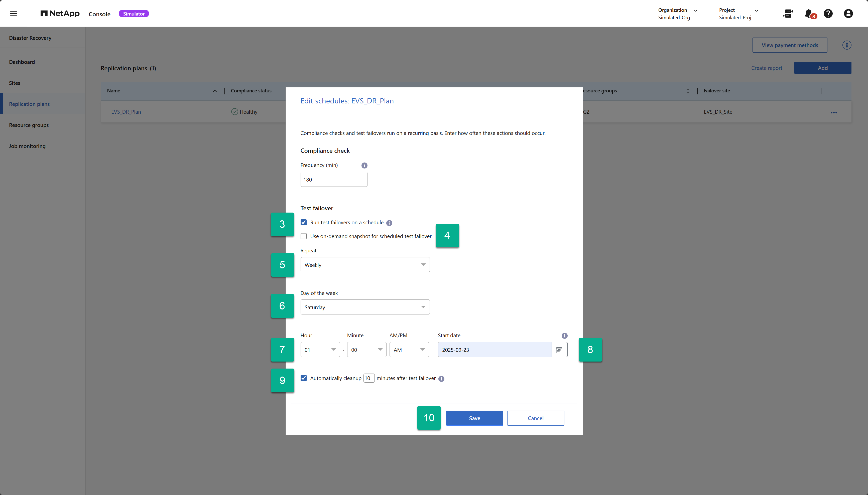This screenshot has width=868, height=495.
Task: Click the agents/connector icon in header
Action: [788, 14]
